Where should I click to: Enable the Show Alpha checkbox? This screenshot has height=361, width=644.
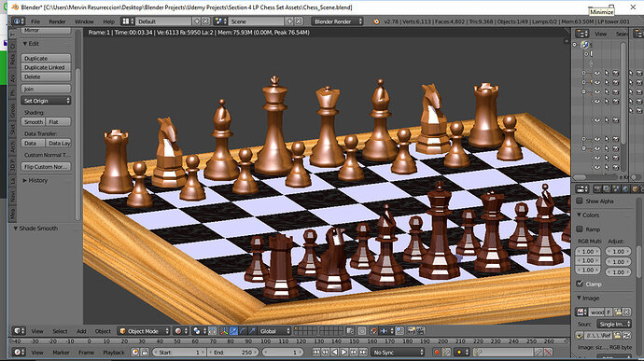pos(580,201)
